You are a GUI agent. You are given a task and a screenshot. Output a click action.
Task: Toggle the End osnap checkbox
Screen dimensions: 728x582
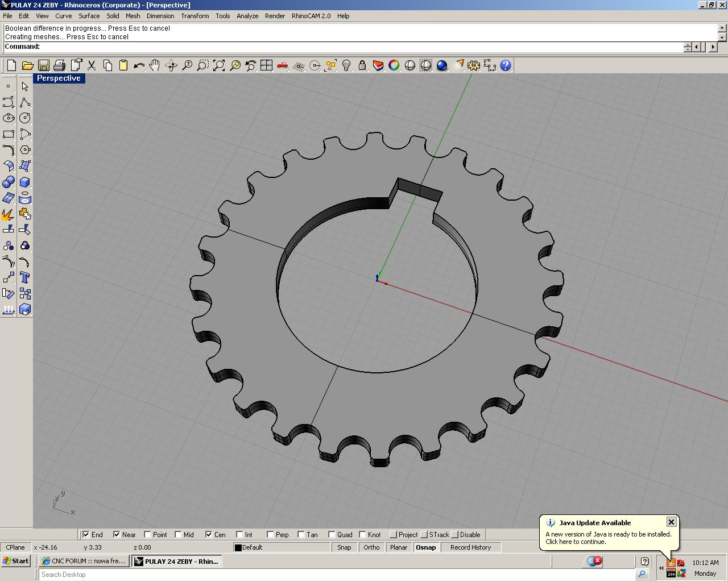tap(86, 534)
